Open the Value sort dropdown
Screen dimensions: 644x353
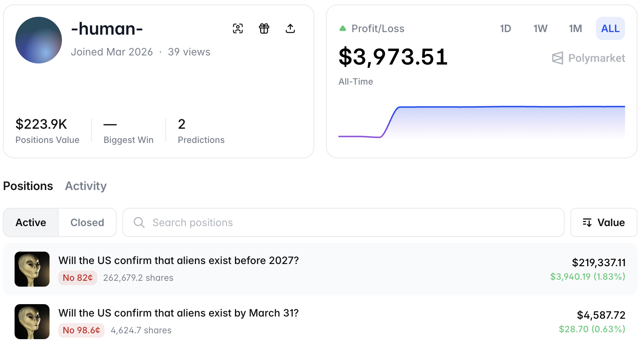[604, 222]
